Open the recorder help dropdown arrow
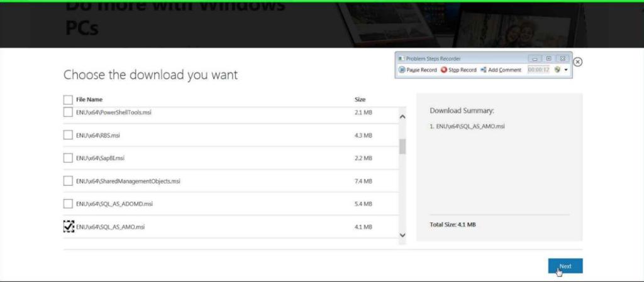This screenshot has height=282, width=644. [566, 70]
